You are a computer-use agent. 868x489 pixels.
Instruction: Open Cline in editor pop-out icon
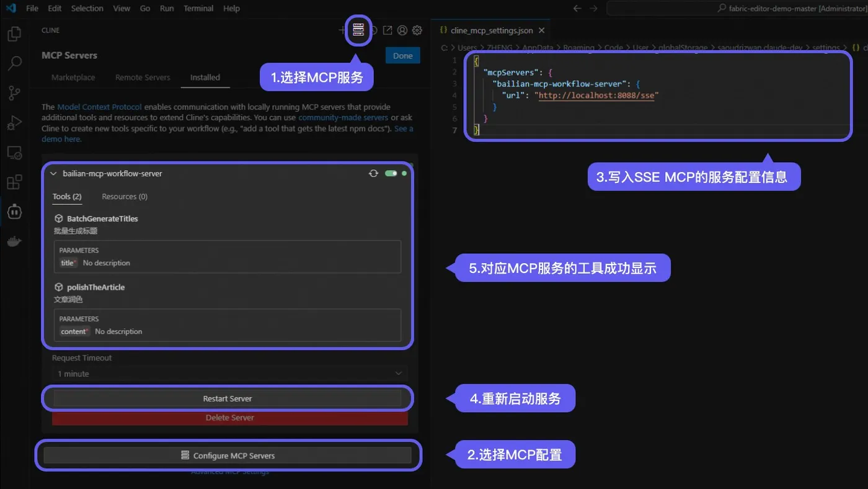pyautogui.click(x=387, y=30)
